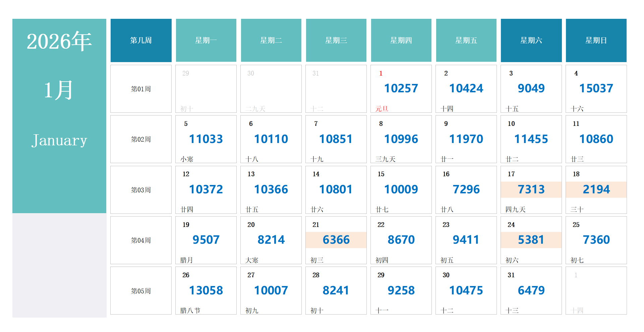Click the 2026年 title text
644x332 pixels.
(x=59, y=42)
